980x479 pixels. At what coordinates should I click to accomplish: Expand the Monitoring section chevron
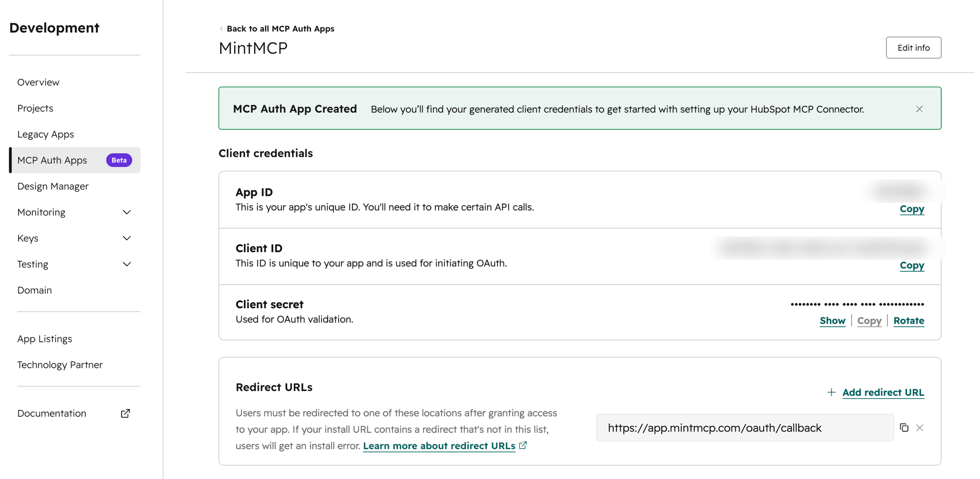(127, 212)
